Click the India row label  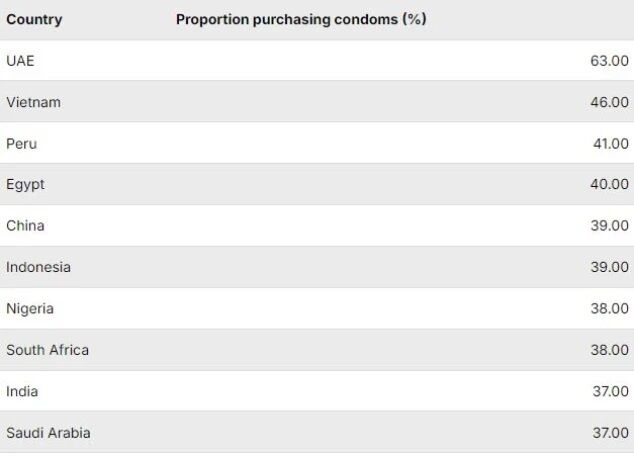(x=22, y=391)
